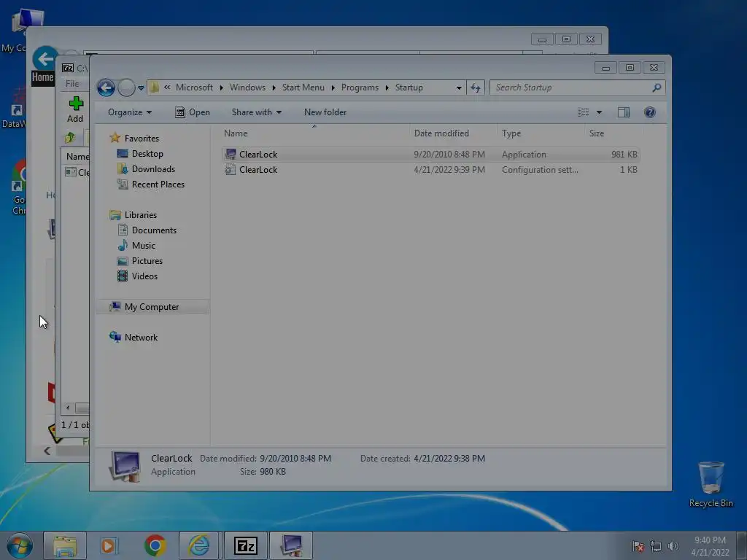Open Internet Explorer from taskbar
This screenshot has width=747, height=560.
click(198, 545)
